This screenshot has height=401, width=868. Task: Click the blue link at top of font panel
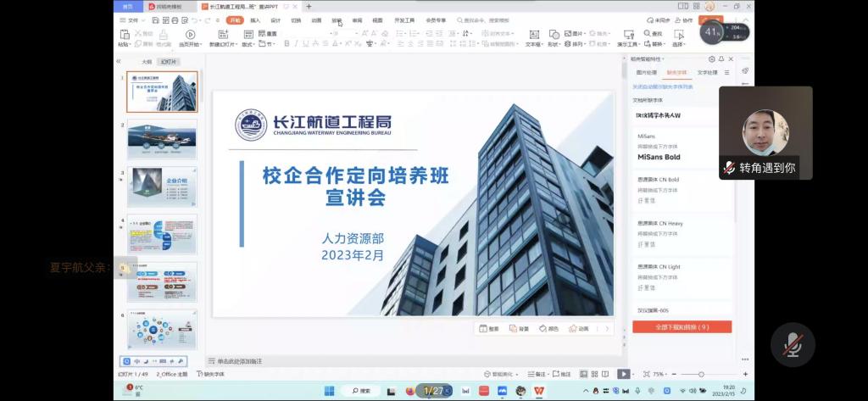point(663,87)
